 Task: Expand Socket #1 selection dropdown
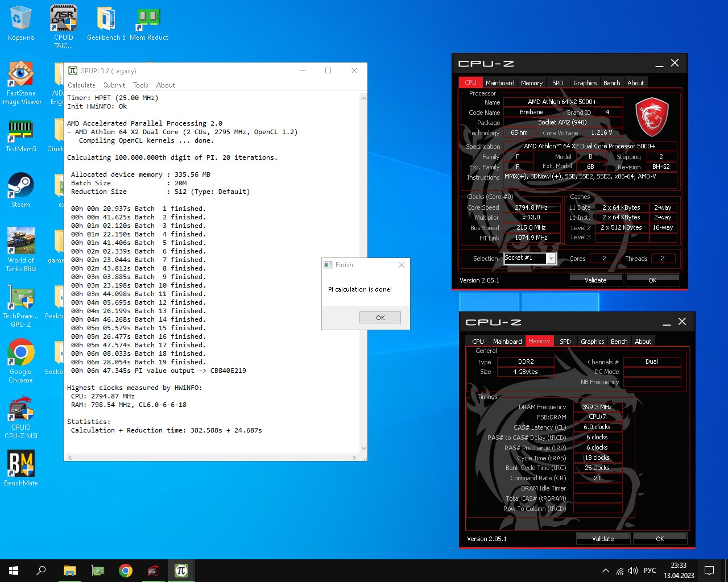551,259
